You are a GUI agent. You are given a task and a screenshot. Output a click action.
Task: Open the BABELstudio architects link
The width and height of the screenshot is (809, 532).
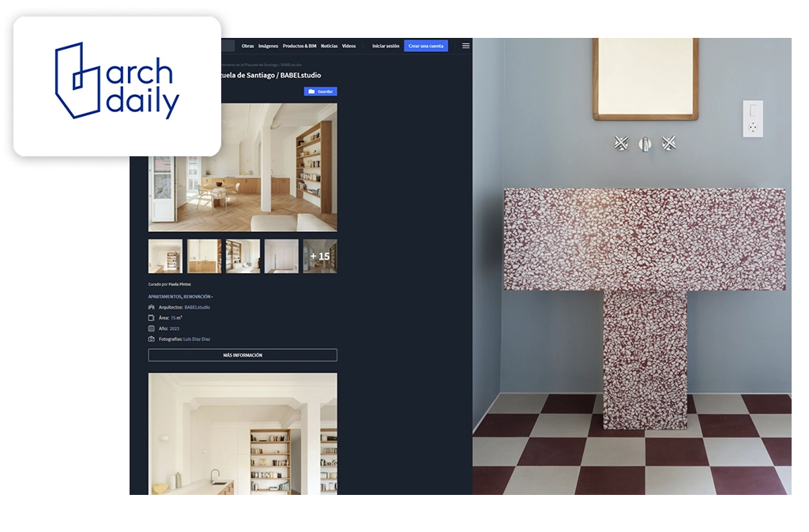tap(197, 307)
